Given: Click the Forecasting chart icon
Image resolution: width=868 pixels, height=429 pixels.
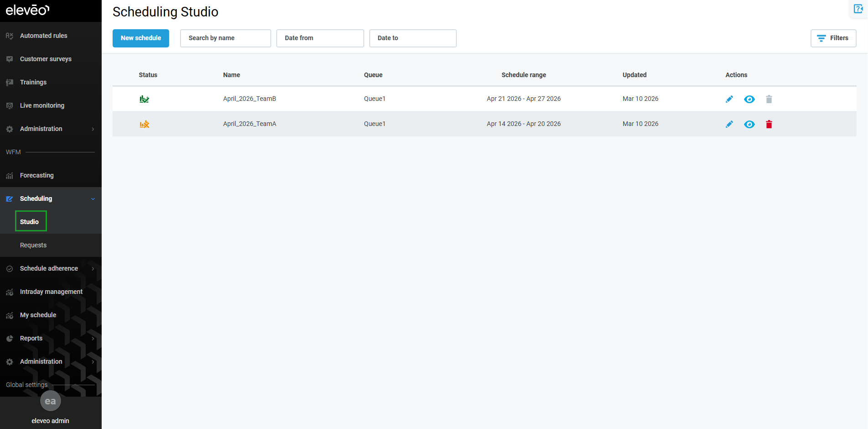Looking at the screenshot, I should point(10,175).
